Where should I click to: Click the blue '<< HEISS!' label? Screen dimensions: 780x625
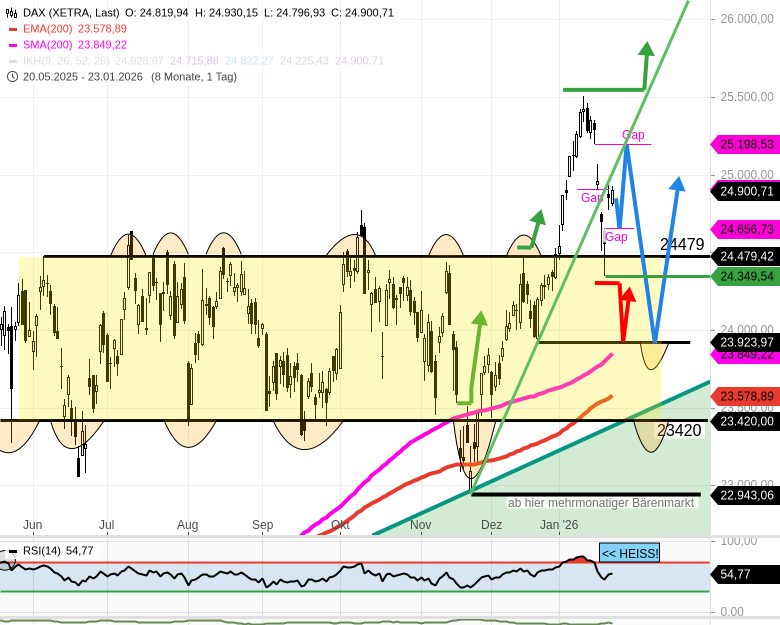coord(629,553)
